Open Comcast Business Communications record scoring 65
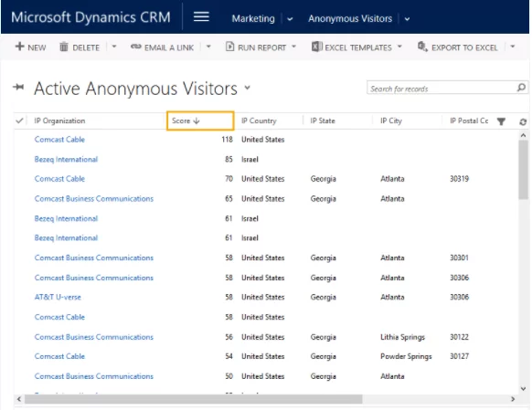This screenshot has height=410, width=532. pyautogui.click(x=94, y=198)
